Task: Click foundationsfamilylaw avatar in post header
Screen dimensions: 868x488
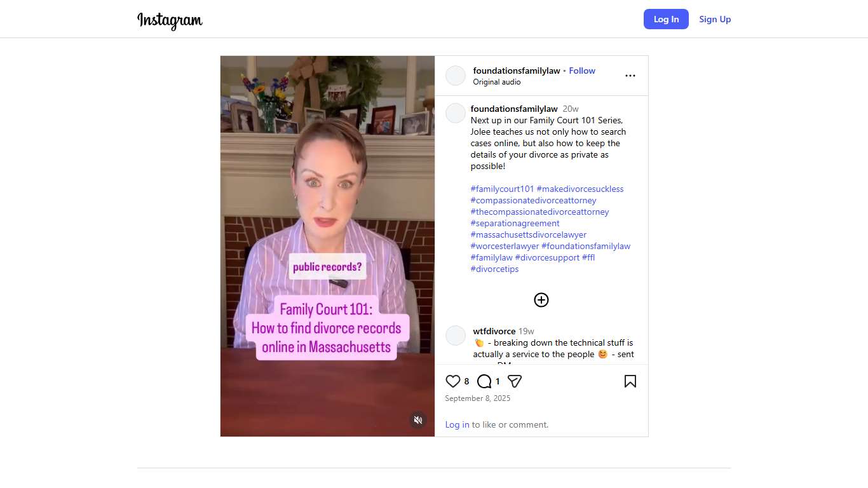Action: (456, 76)
